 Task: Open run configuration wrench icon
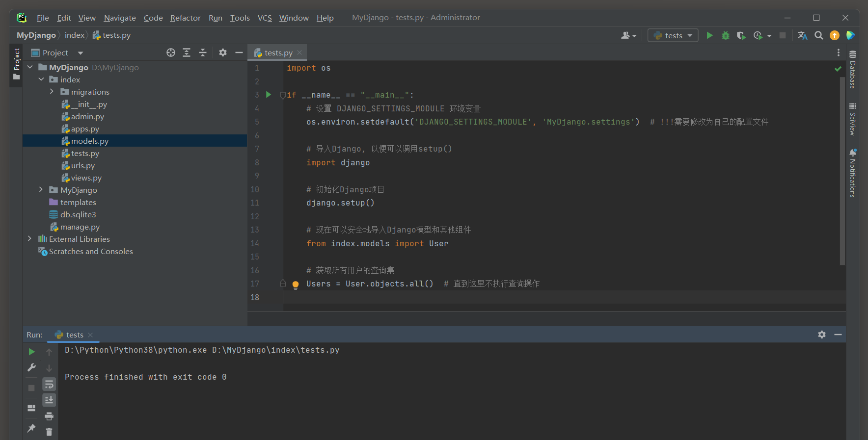(x=31, y=367)
